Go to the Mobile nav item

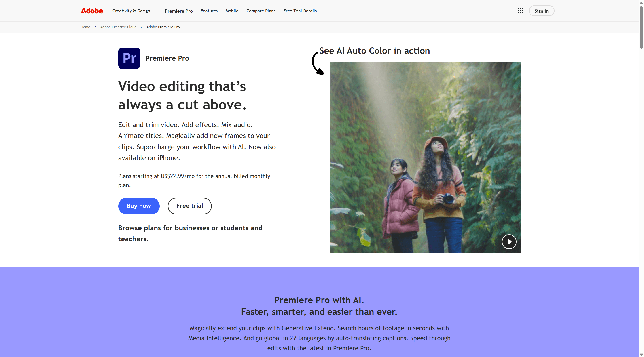coord(232,11)
